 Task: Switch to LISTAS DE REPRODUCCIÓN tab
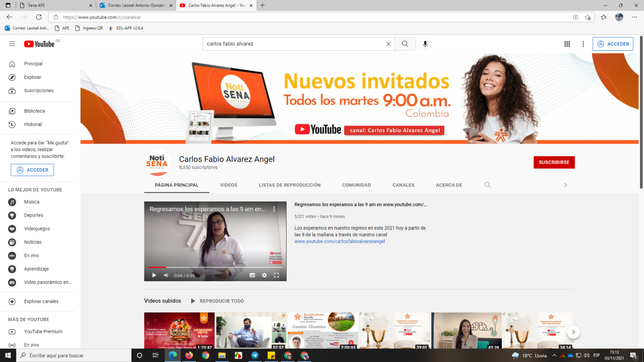coord(290,185)
